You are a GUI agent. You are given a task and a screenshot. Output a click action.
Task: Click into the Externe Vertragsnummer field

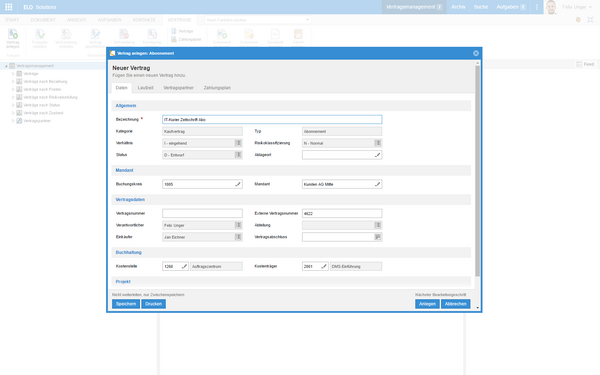point(342,214)
